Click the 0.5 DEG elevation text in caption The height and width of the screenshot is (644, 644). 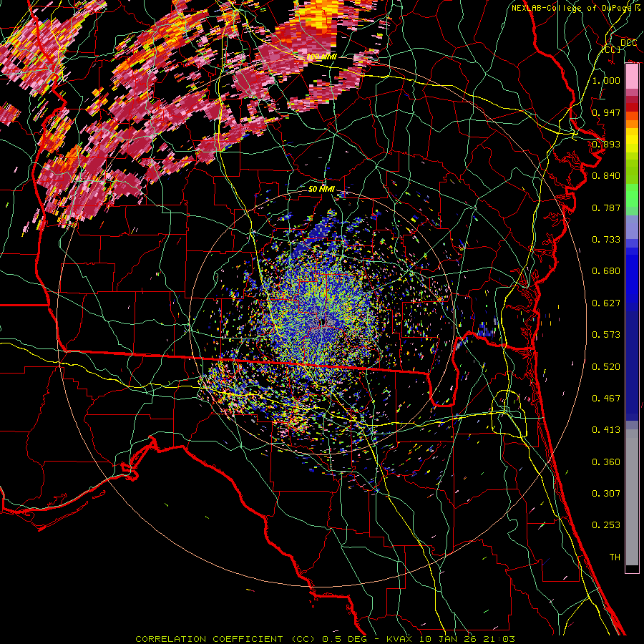344,639
